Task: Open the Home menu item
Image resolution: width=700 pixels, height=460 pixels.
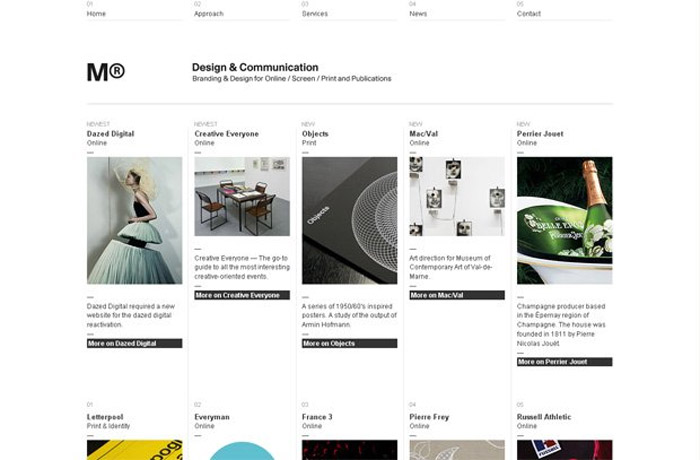Action: pos(96,14)
